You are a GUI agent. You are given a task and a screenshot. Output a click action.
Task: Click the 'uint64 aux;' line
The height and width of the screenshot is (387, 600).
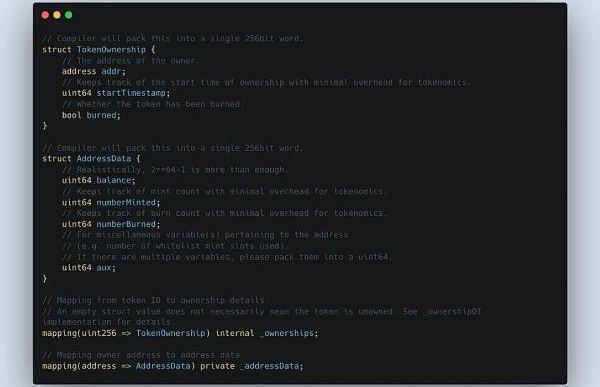tap(89, 268)
